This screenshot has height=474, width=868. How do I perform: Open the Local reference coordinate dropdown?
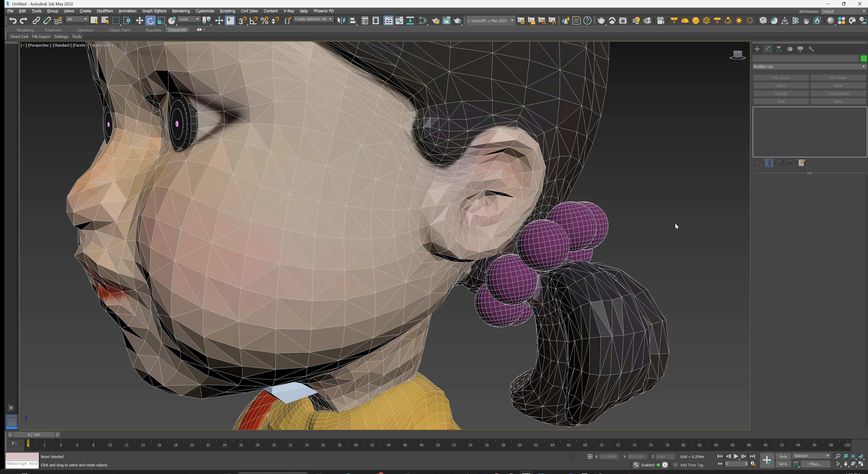point(189,19)
